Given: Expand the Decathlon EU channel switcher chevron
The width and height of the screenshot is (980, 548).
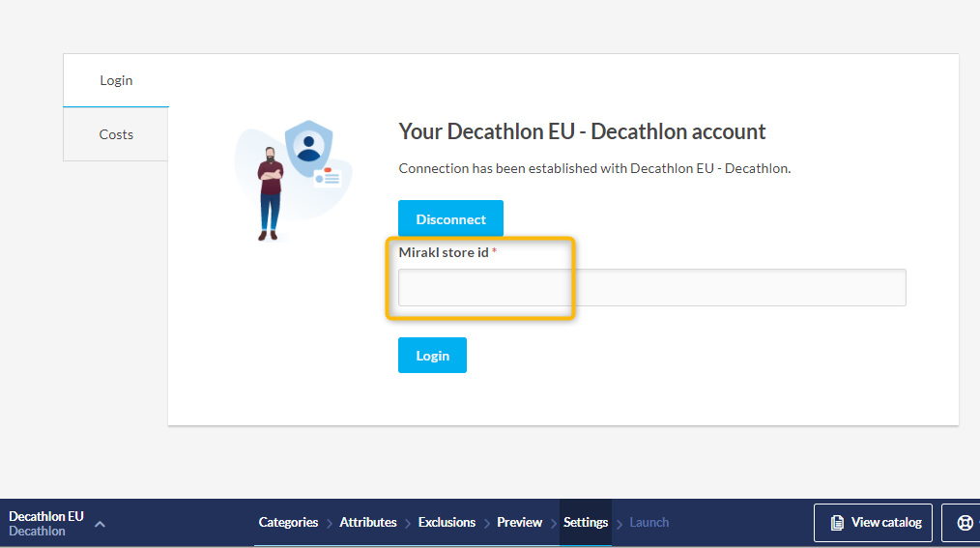Looking at the screenshot, I should (100, 524).
